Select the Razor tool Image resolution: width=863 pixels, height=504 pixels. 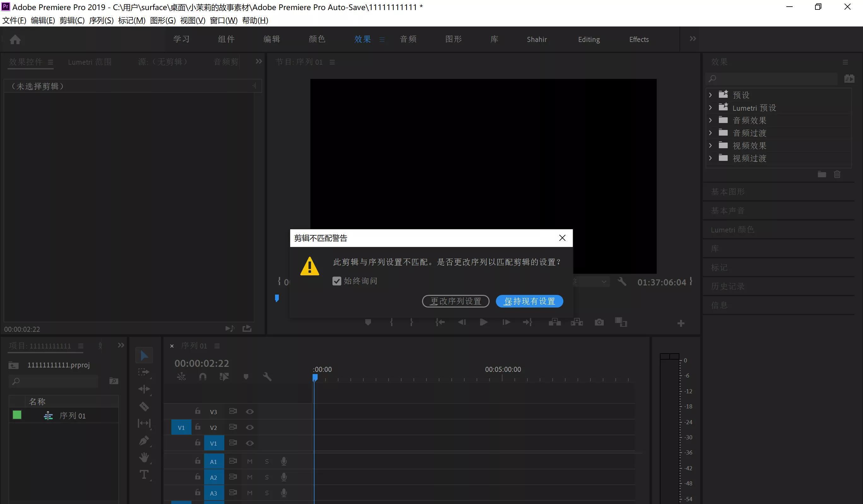click(x=144, y=407)
